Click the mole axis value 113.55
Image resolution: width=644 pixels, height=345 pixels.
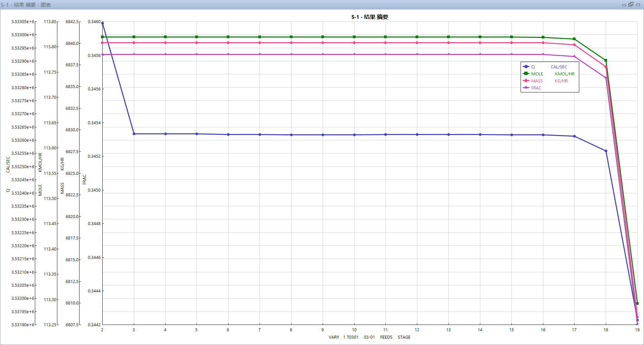50,174
